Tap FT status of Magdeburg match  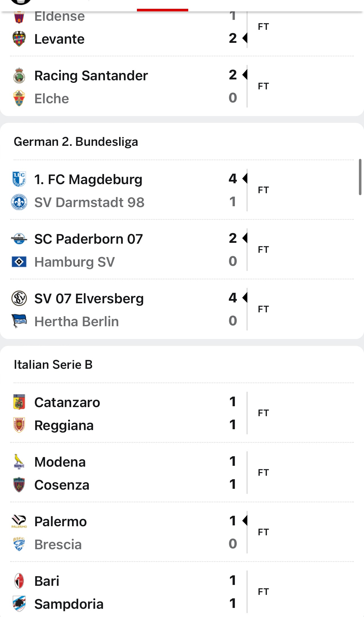pyautogui.click(x=263, y=190)
